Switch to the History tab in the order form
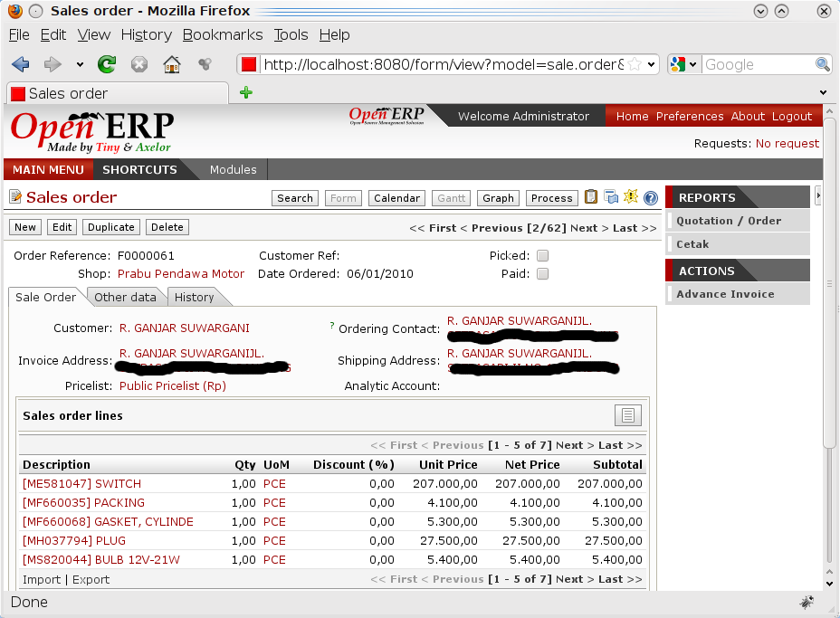Viewport: 840px width, 618px height. tap(194, 297)
